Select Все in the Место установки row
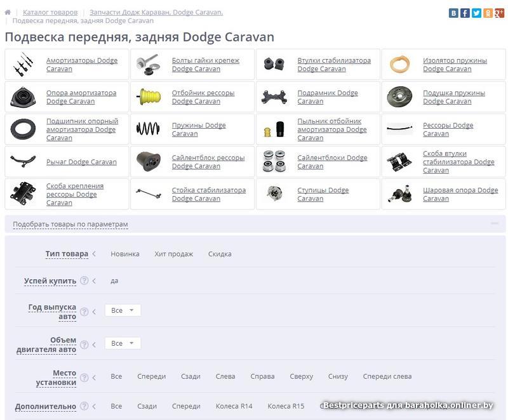Image resolution: width=508 pixels, height=420 pixels. coord(116,376)
